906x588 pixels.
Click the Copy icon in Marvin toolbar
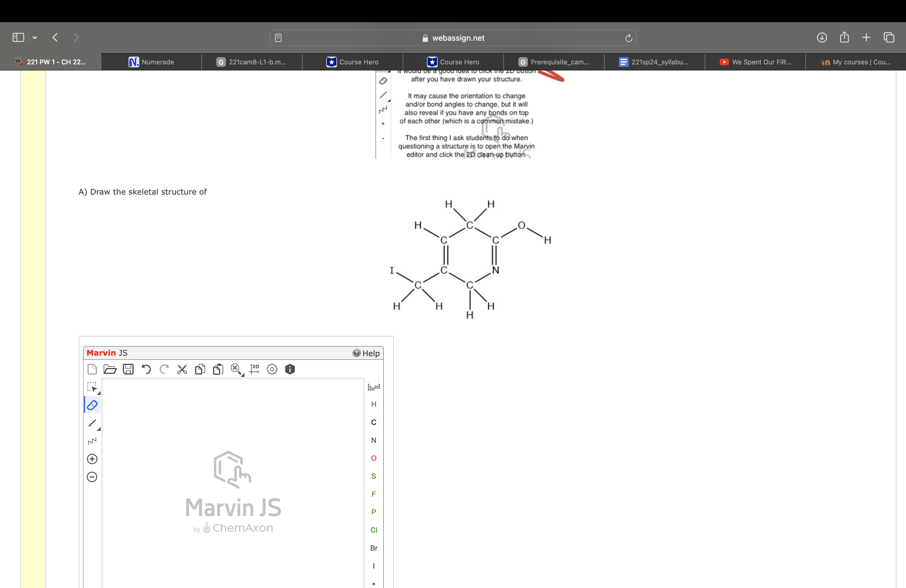(200, 369)
